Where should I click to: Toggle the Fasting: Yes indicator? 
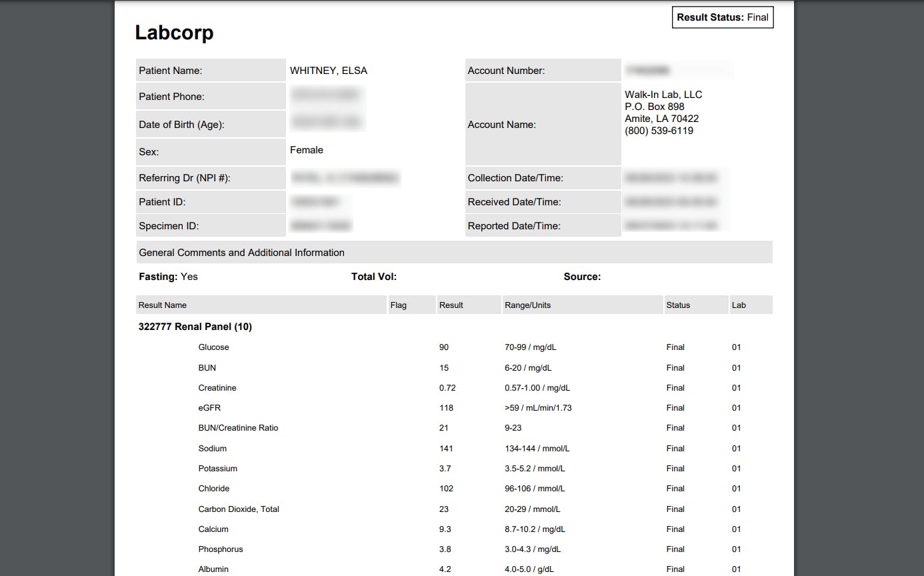(168, 276)
